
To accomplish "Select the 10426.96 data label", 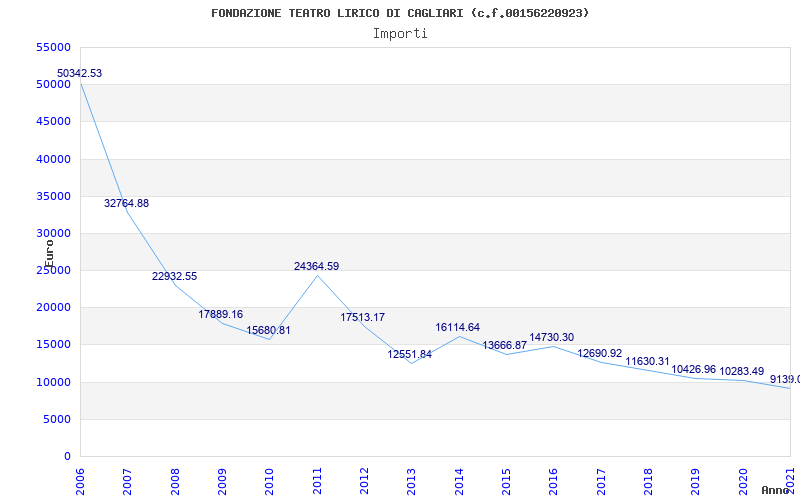I will pos(694,369).
